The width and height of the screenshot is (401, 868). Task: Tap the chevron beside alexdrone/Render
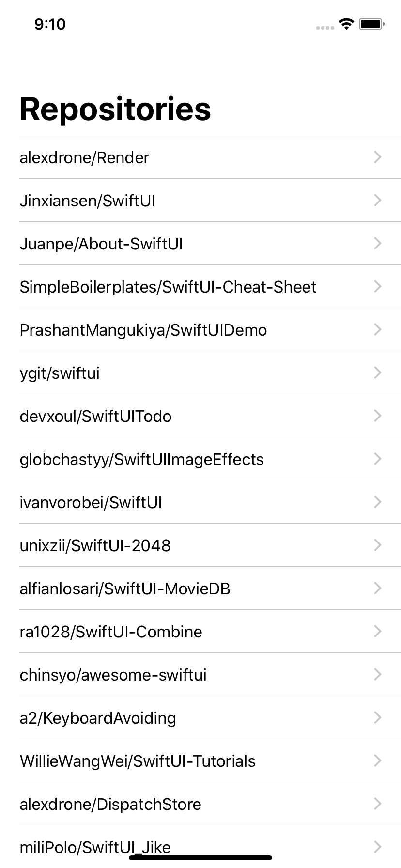click(378, 157)
